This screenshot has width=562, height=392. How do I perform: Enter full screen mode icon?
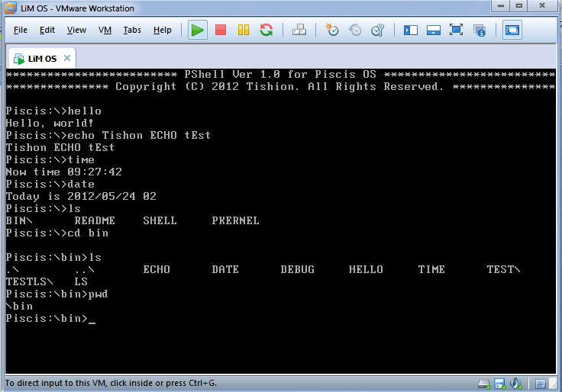[457, 30]
